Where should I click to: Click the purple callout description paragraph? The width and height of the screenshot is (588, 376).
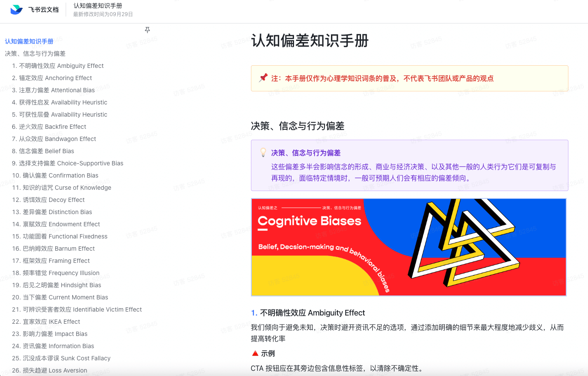click(x=414, y=172)
